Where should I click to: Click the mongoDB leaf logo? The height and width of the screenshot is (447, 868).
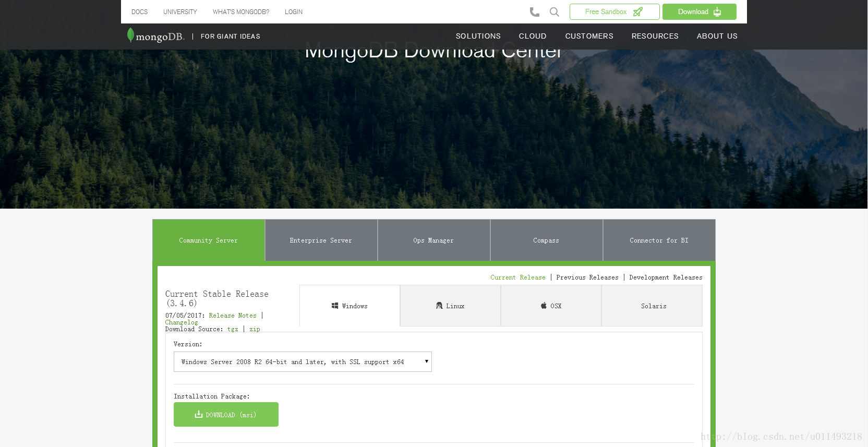(156, 35)
